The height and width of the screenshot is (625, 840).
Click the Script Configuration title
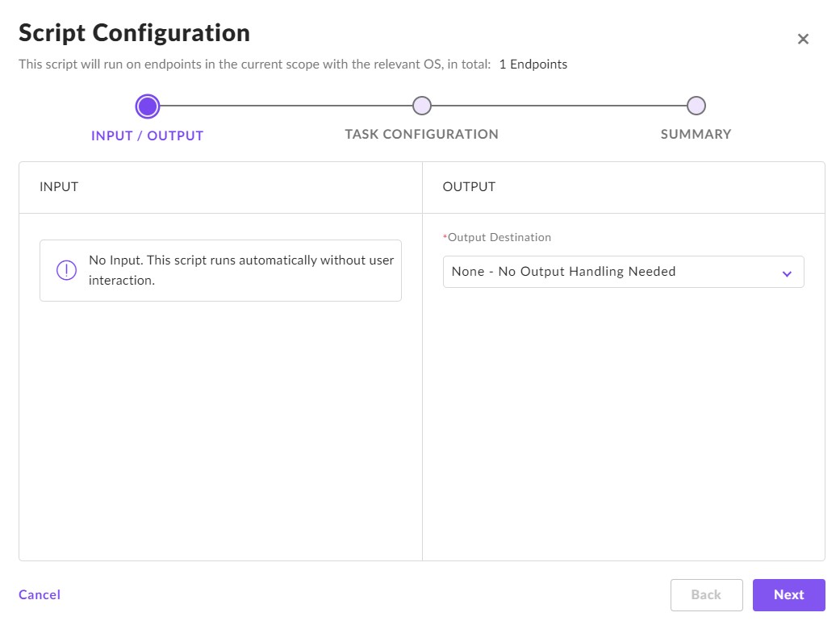(x=135, y=33)
